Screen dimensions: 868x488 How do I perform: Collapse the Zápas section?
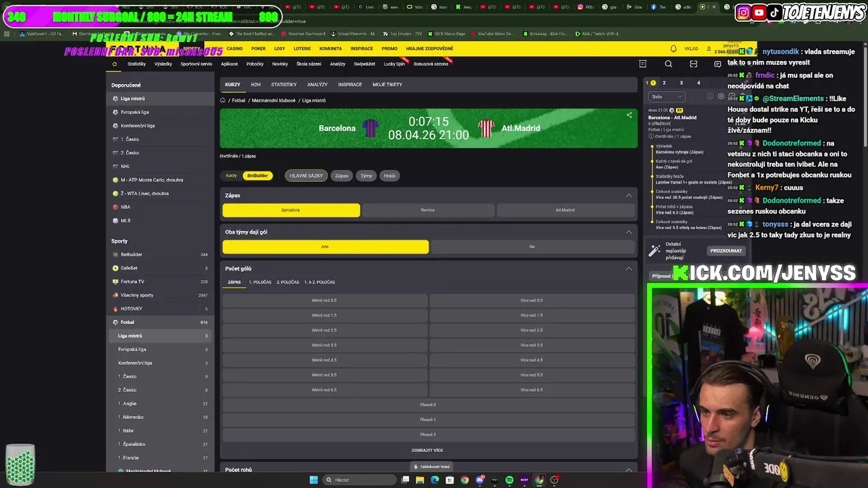click(629, 195)
